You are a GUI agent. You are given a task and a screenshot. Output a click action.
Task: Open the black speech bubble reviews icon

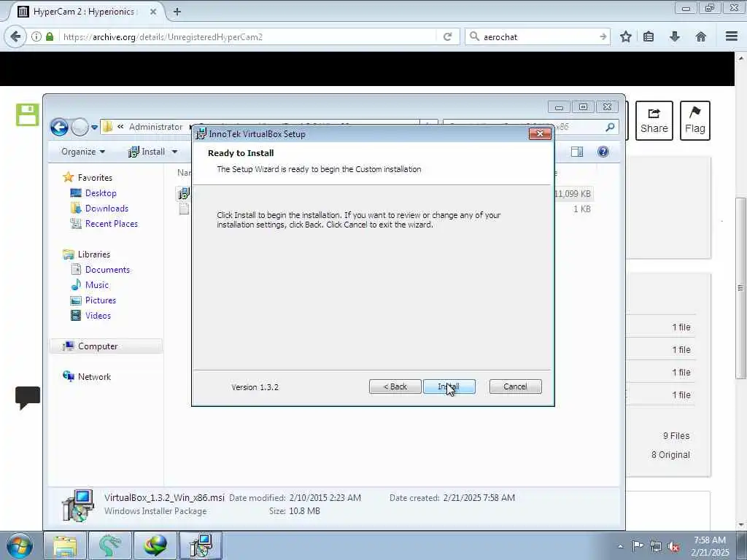(28, 397)
